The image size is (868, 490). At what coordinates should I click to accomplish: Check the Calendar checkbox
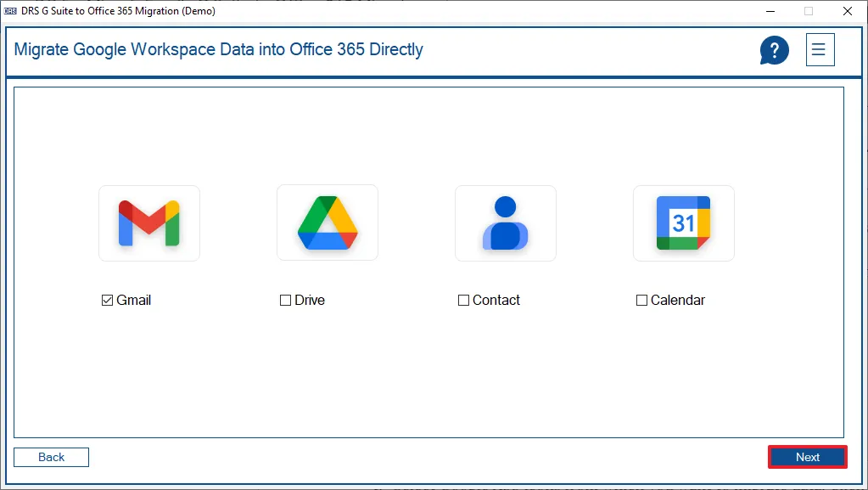tap(641, 301)
